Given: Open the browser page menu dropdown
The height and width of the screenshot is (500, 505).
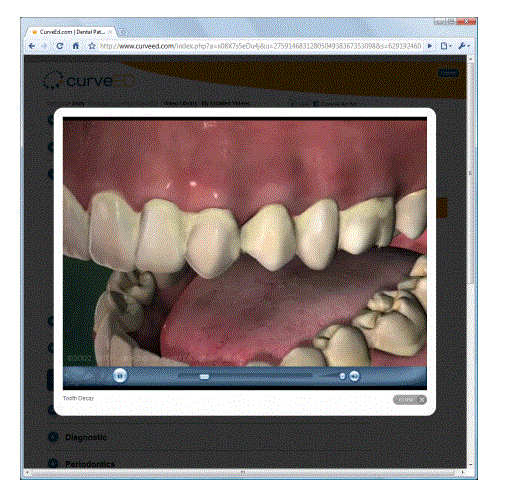Looking at the screenshot, I should (x=446, y=46).
